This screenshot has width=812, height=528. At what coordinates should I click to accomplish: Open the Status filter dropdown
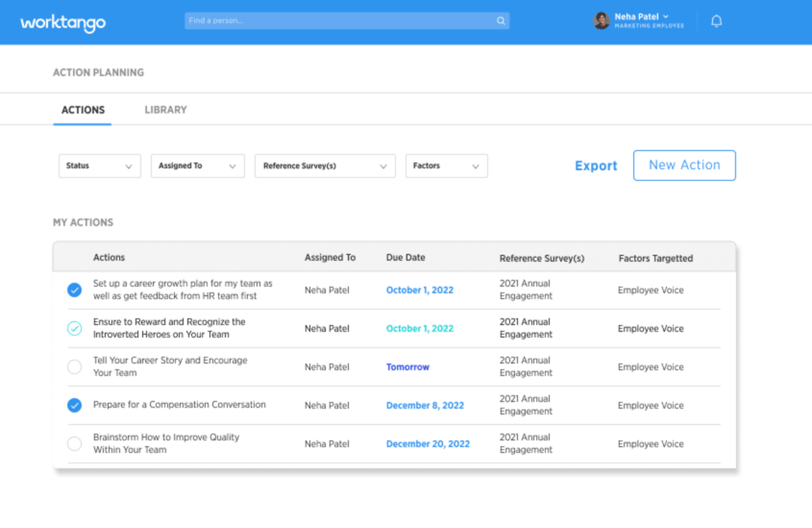coord(99,165)
